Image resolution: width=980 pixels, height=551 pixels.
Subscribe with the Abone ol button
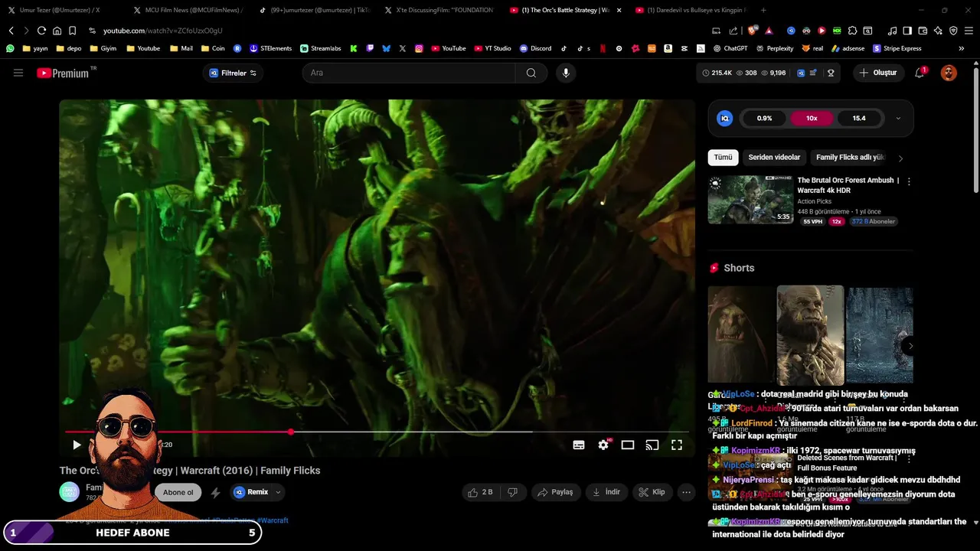(178, 492)
